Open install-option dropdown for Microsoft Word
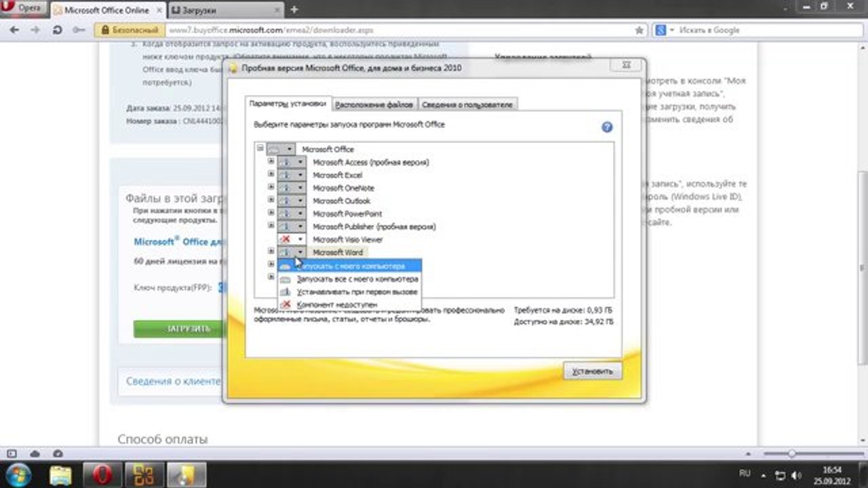This screenshot has width=868, height=488. [x=292, y=252]
